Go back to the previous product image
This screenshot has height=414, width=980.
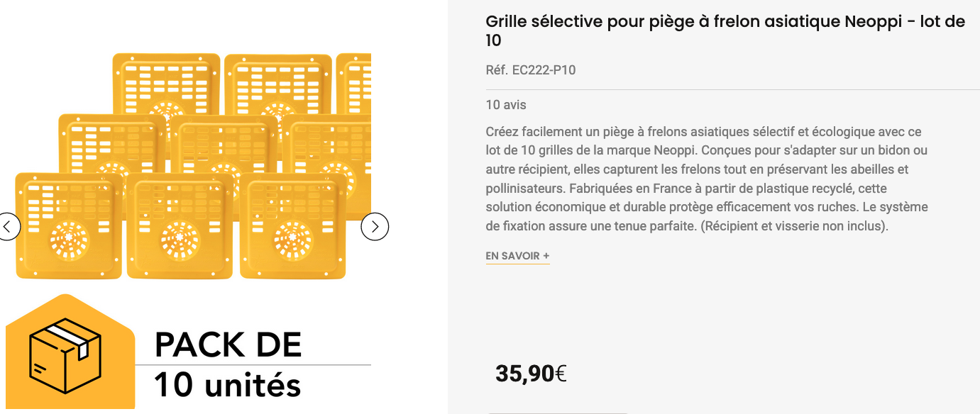tap(8, 227)
